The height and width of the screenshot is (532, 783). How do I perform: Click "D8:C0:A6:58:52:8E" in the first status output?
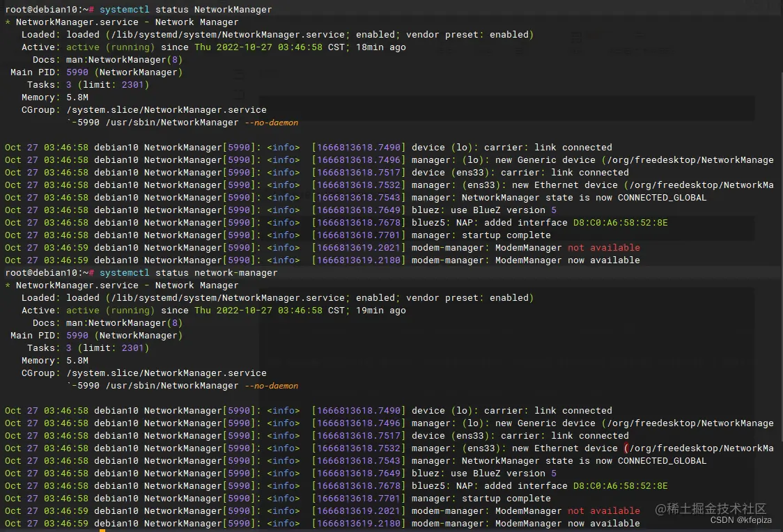tap(620, 223)
